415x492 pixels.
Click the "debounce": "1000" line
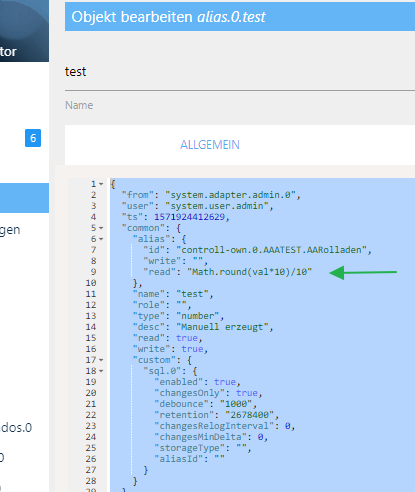pos(205,404)
